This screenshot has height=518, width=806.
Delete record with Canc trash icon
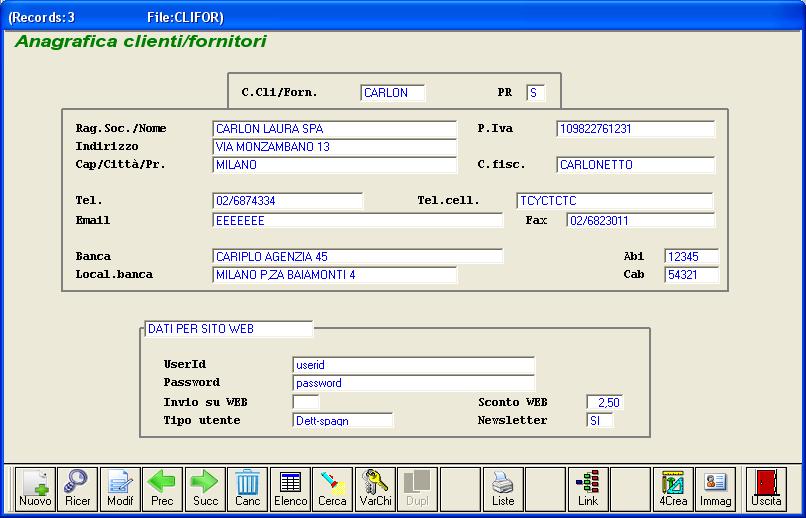248,489
